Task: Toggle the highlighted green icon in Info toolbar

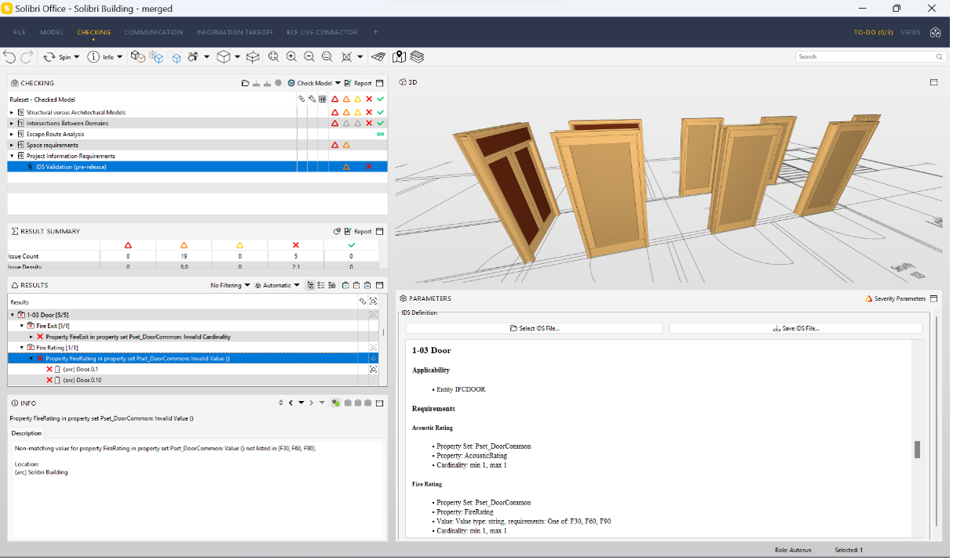Action: point(335,403)
